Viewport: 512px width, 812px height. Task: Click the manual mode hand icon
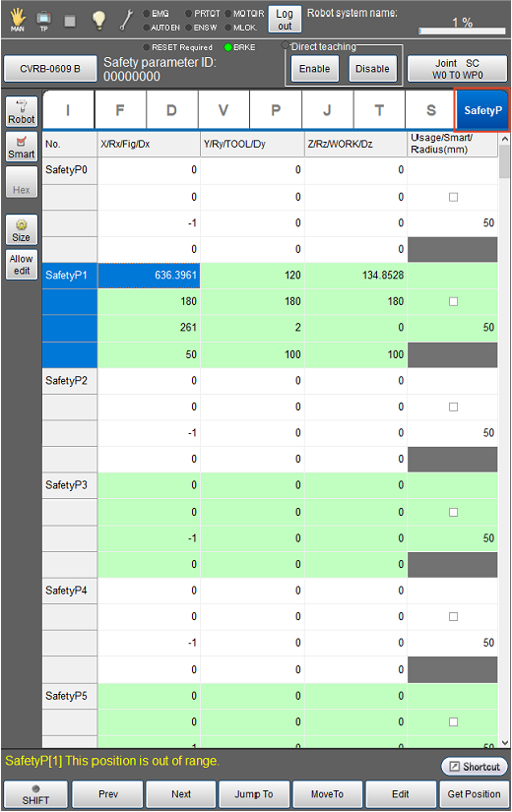[18, 19]
